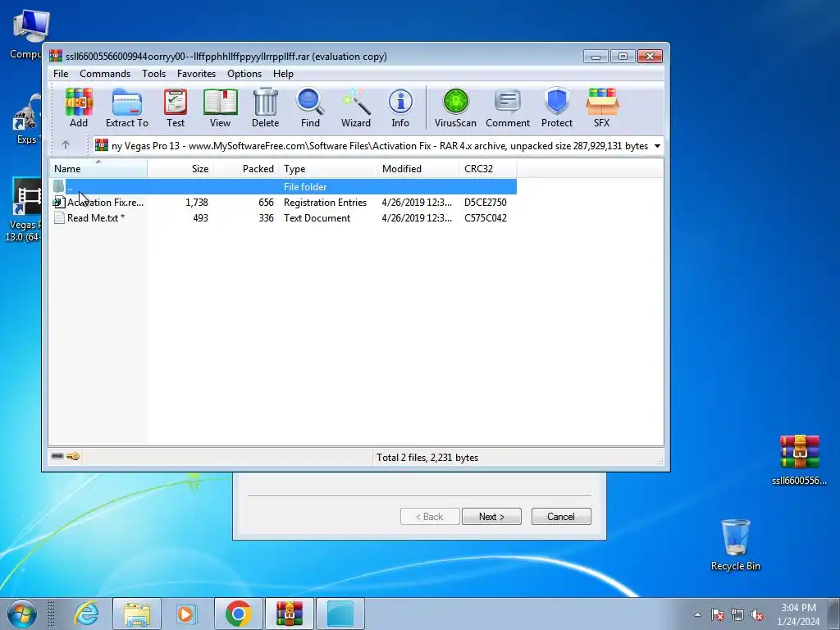
Task: Click the Action Center flag tray icon
Action: (x=718, y=614)
